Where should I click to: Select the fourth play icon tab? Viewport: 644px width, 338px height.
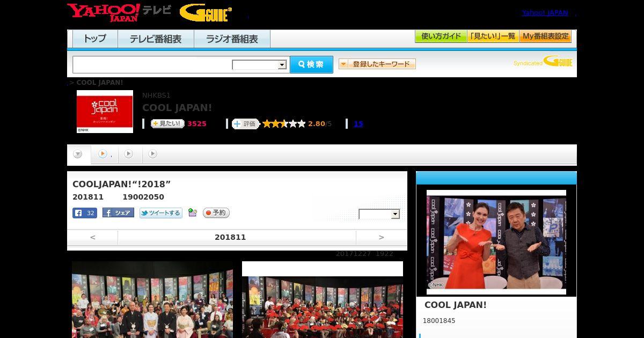[152, 154]
